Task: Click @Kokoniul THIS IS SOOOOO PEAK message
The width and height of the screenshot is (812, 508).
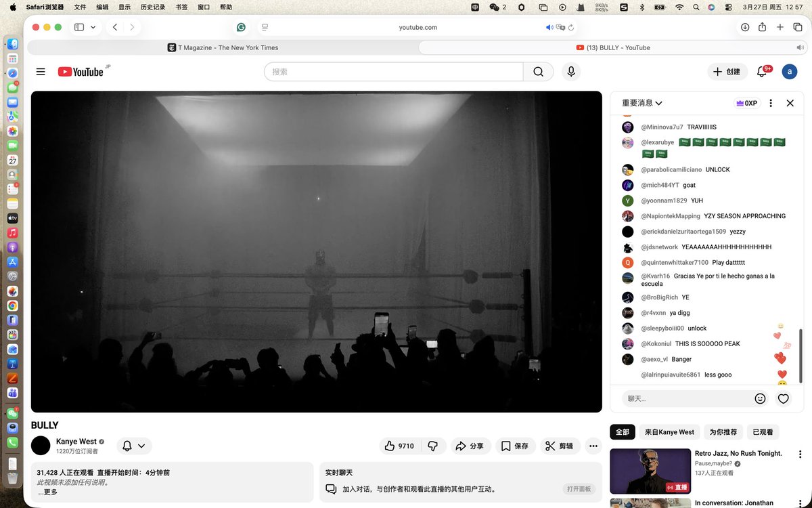Action: [x=690, y=343]
